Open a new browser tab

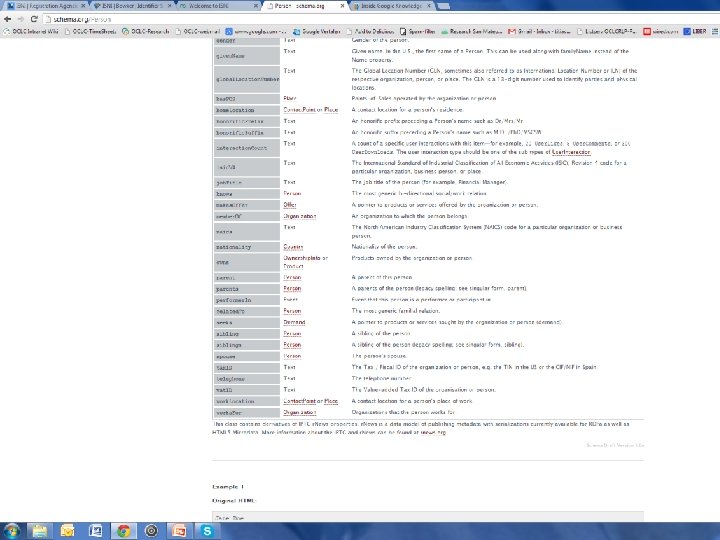point(444,6)
